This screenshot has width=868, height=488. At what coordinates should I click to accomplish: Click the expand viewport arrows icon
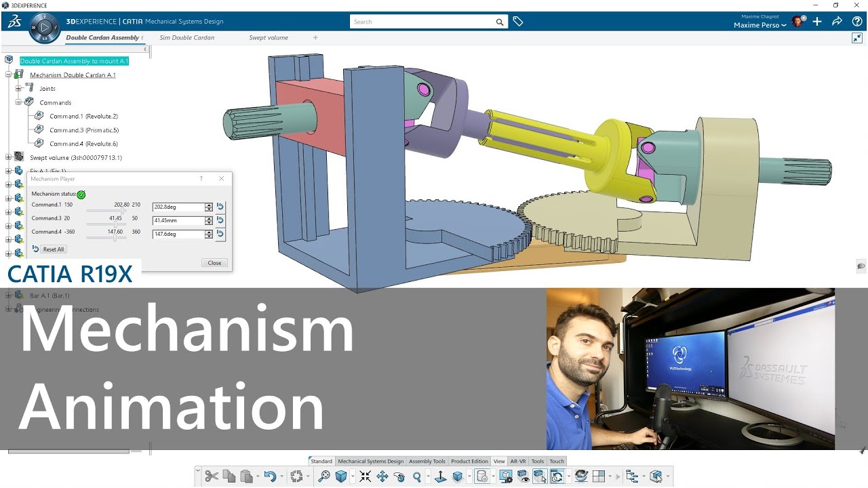(x=857, y=38)
